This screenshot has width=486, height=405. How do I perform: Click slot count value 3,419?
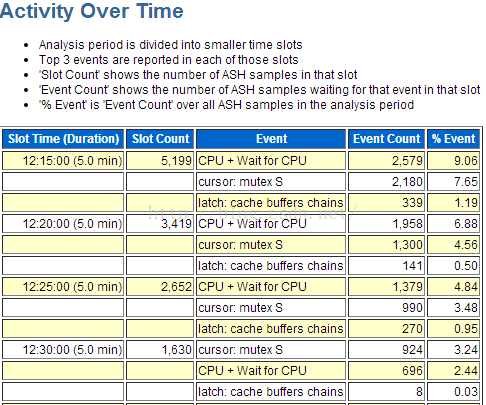point(176,223)
